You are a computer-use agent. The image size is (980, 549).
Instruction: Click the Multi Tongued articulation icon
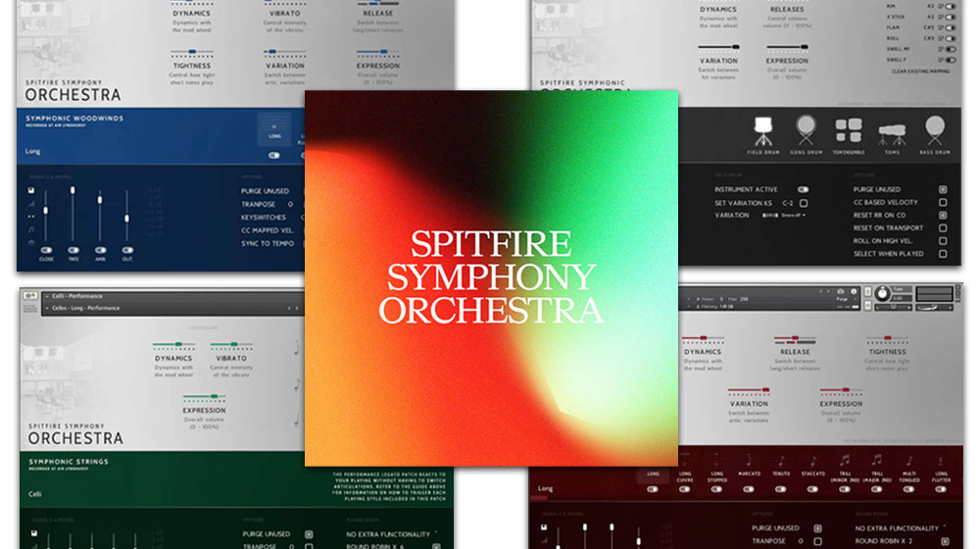point(909,461)
